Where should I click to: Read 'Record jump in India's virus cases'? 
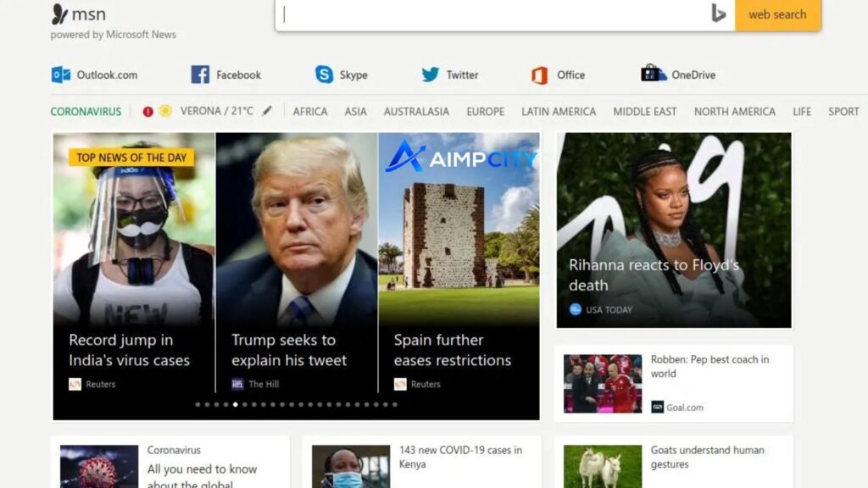[x=129, y=350]
